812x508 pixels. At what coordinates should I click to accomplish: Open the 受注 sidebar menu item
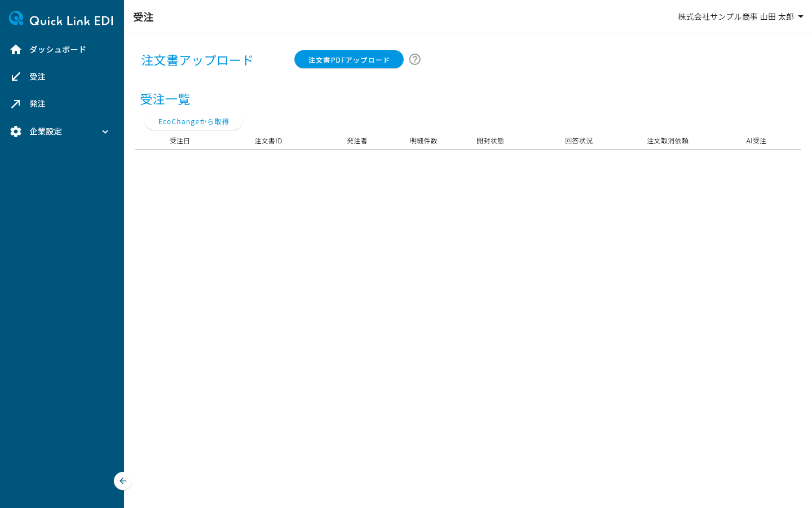[x=62, y=77]
